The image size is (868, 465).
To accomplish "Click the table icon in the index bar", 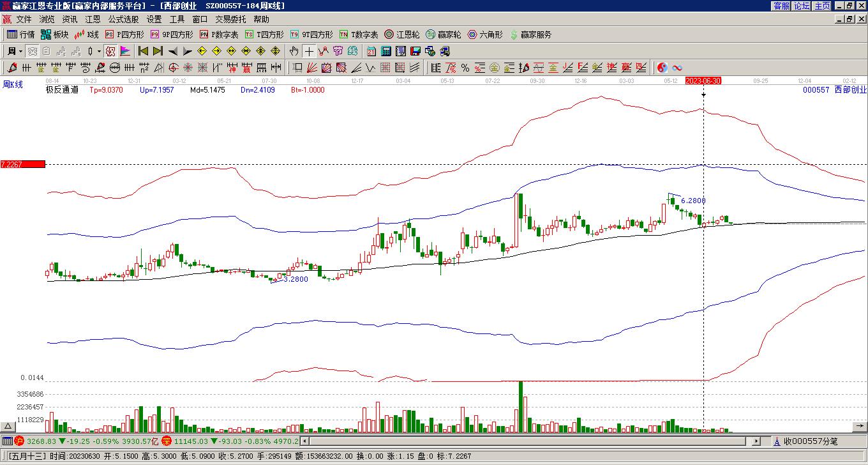I will pos(7,441).
